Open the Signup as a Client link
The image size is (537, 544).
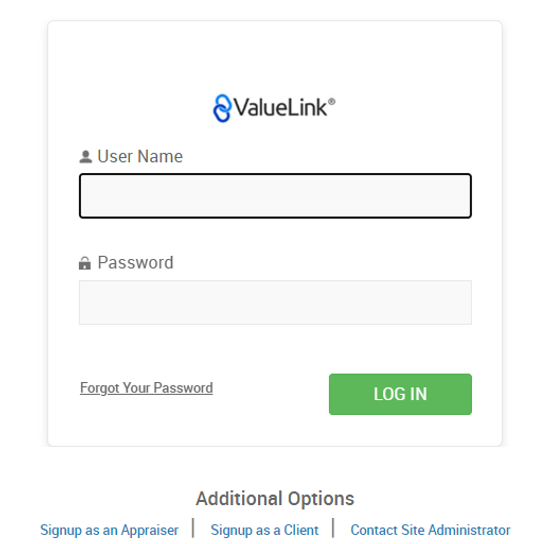[x=264, y=530]
